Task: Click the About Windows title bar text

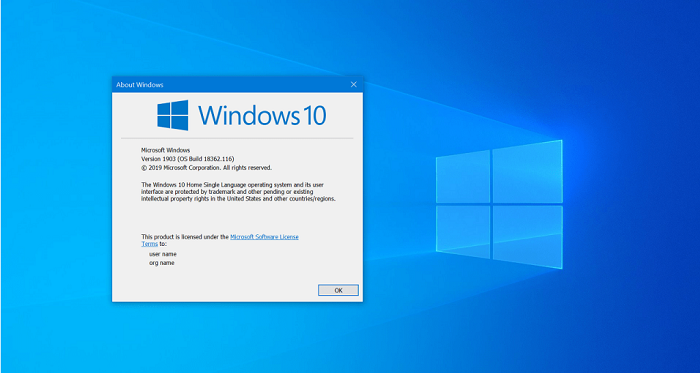Action: coord(140,84)
